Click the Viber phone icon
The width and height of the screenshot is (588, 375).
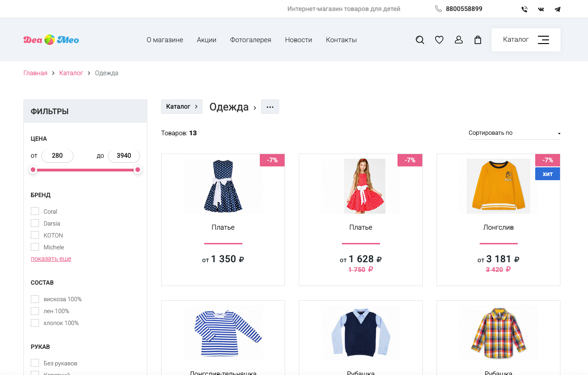tap(525, 9)
